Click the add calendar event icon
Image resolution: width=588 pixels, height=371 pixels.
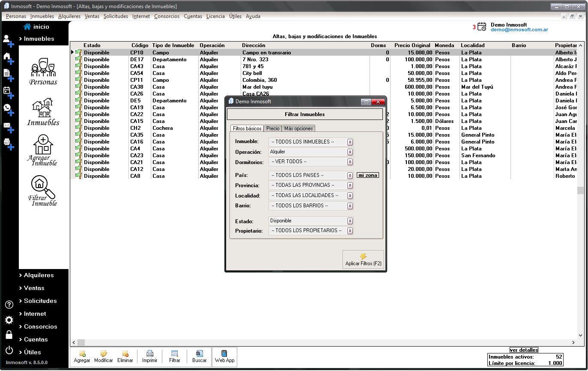coord(9,92)
